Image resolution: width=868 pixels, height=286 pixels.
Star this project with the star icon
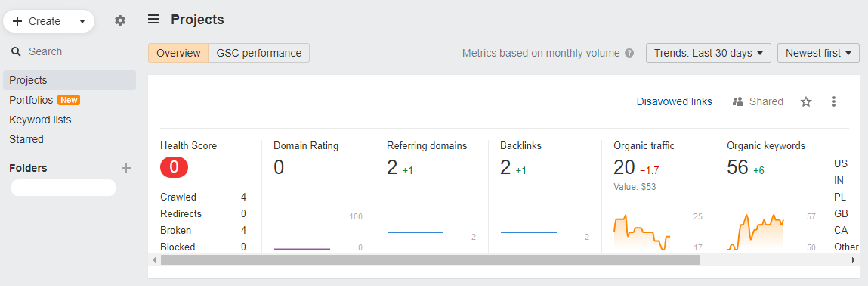(x=806, y=101)
